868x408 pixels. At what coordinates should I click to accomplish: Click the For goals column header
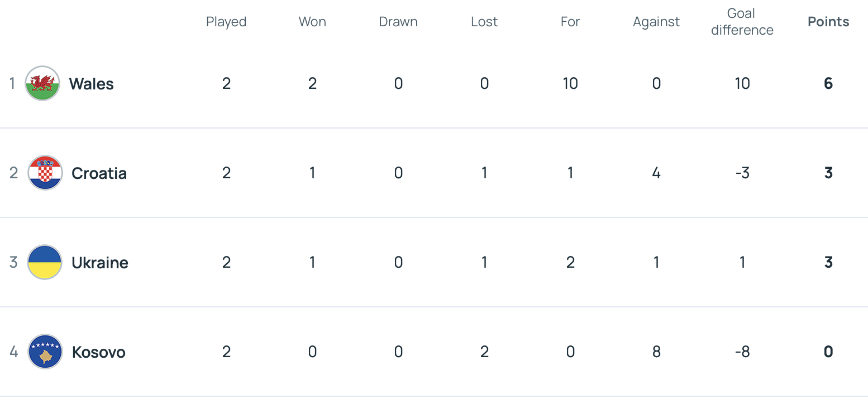pyautogui.click(x=570, y=22)
